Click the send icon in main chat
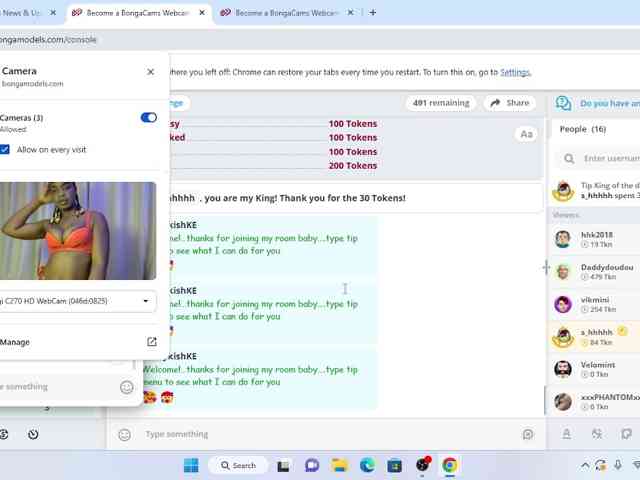The image size is (640, 480). pyautogui.click(x=528, y=434)
